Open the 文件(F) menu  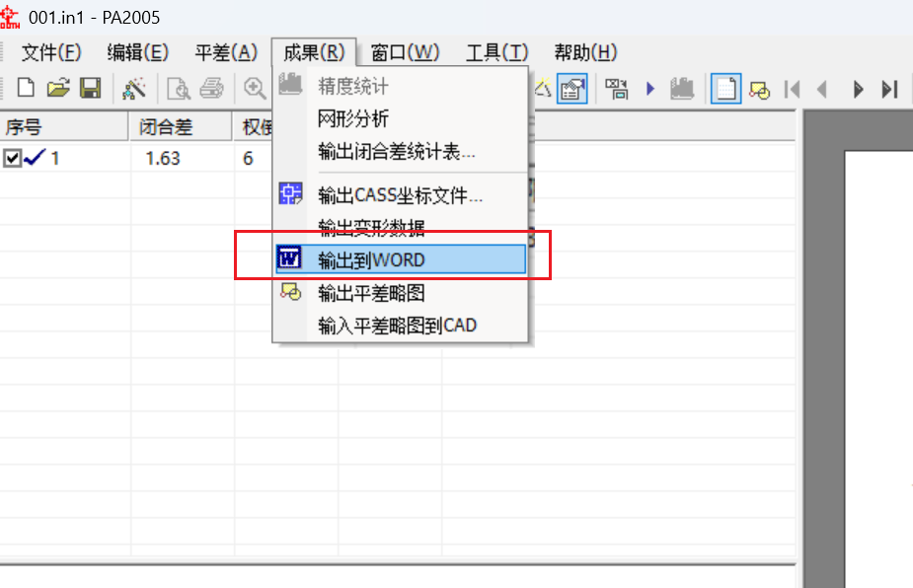51,53
